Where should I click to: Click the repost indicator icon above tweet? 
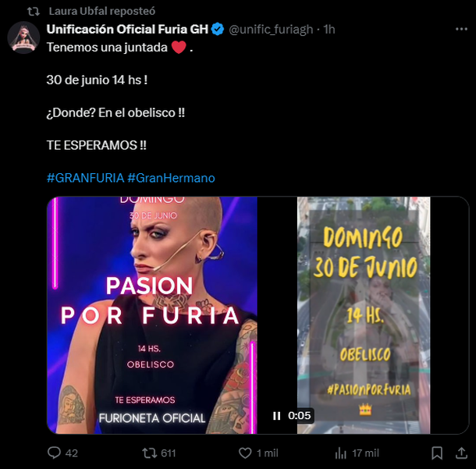[x=34, y=12]
